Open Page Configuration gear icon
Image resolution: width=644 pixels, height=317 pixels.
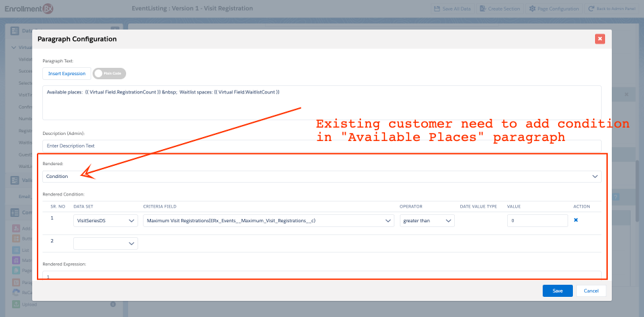point(533,9)
